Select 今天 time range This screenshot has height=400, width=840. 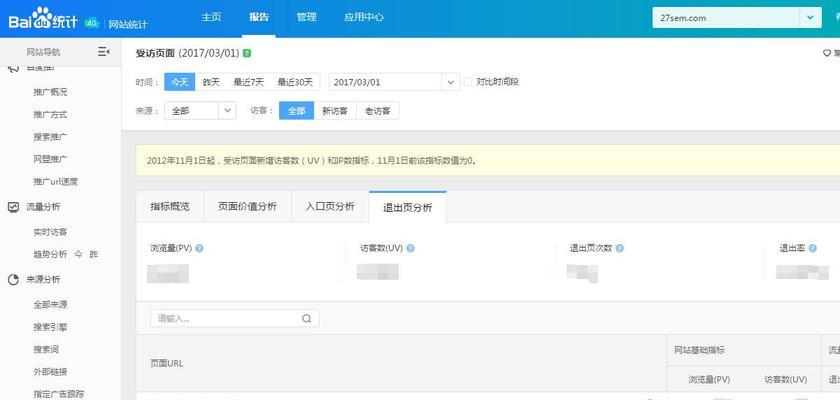(180, 82)
